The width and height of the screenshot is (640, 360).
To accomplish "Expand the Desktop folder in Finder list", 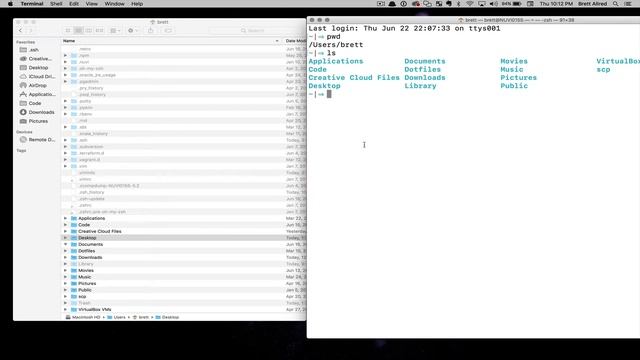I will tap(65, 238).
